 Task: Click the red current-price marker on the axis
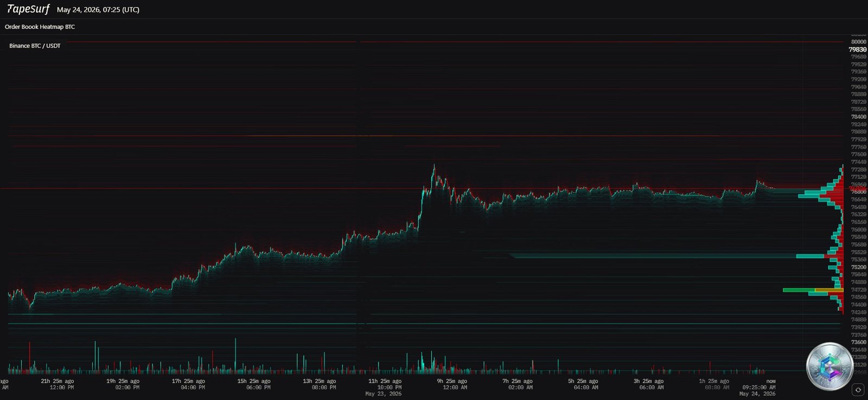point(857,189)
